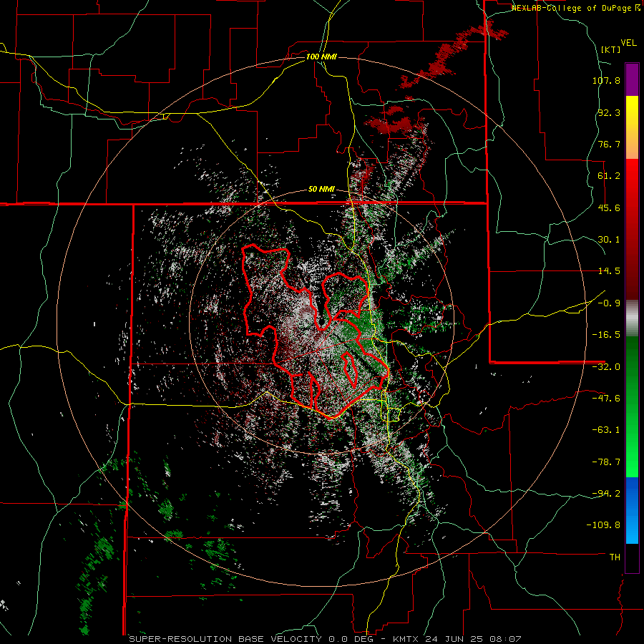Viewport: 644px width, 644px height.
Task: Select the 30.1 scale value
Action: [x=609, y=240]
